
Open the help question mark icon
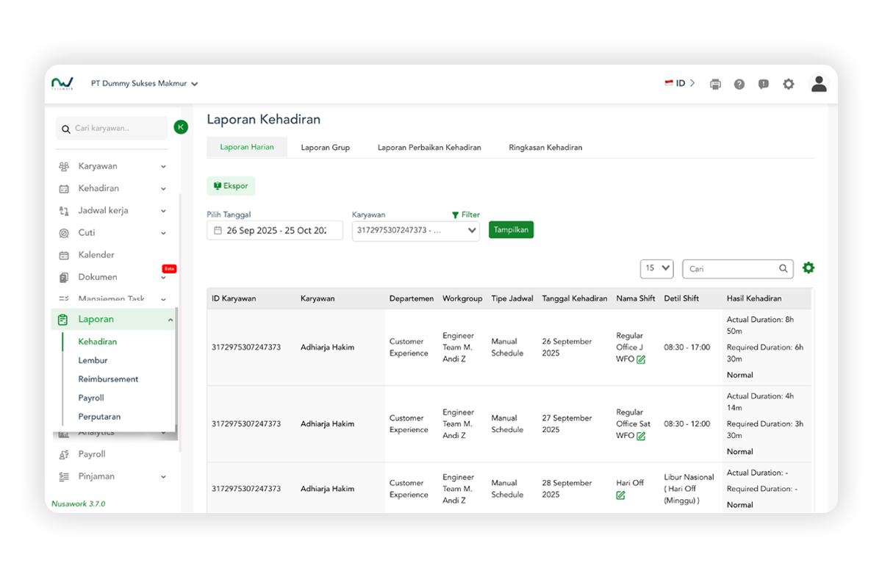[739, 85]
